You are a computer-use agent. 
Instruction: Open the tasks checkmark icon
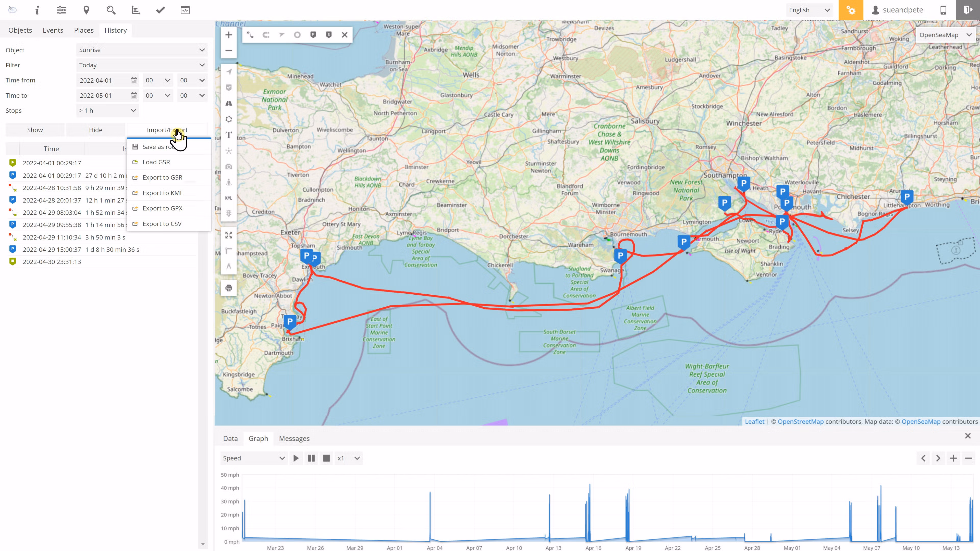161,10
